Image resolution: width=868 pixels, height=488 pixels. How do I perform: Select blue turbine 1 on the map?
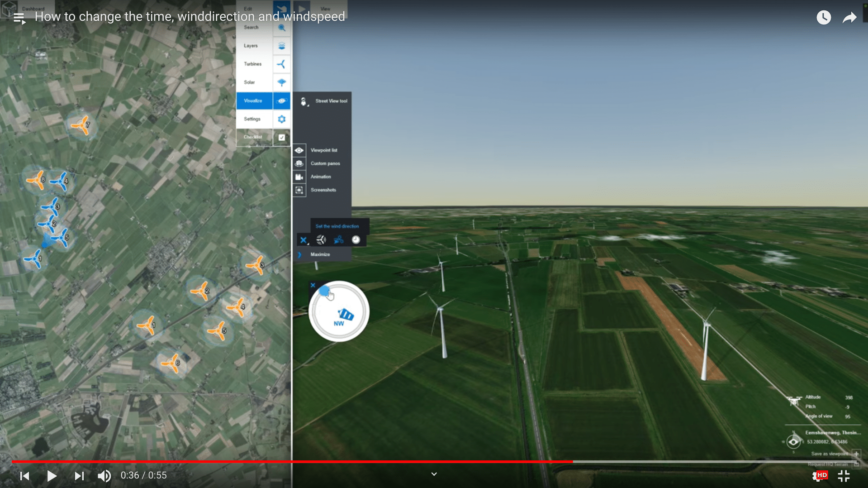pos(33,259)
